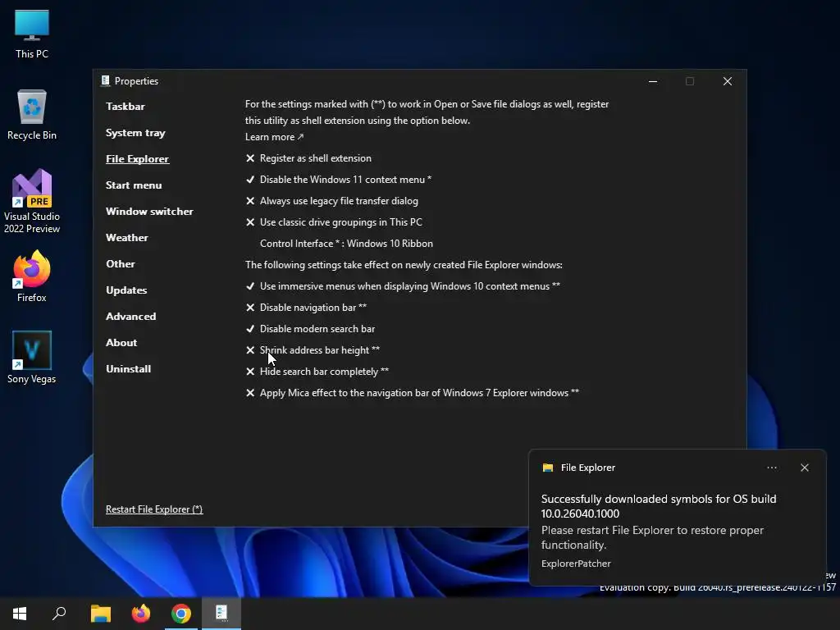Launch Firefox from the taskbar

point(141,614)
